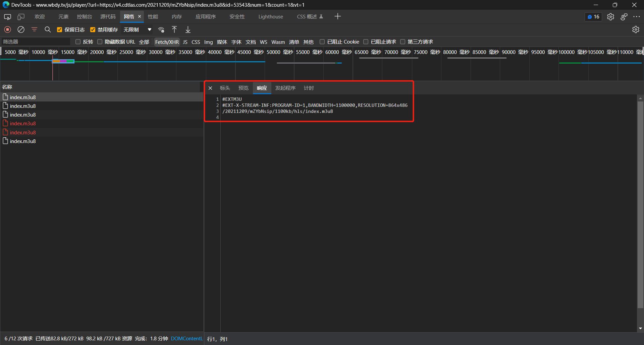The height and width of the screenshot is (345, 644).
Task: Toggle the filter funnel icon
Action: click(34, 29)
